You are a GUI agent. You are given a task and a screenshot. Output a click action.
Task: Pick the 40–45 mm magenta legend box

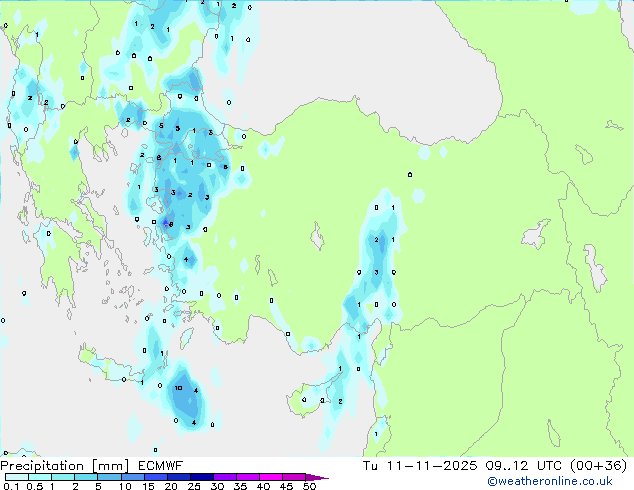click(271, 477)
